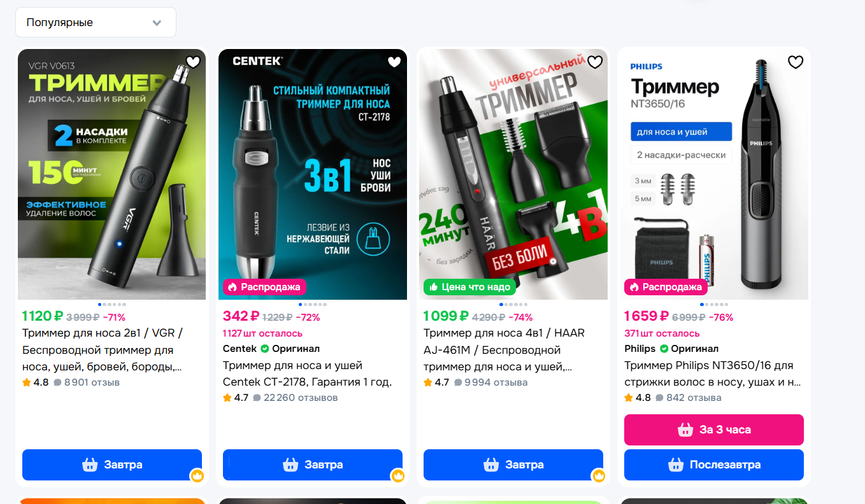The height and width of the screenshot is (504, 865).
Task: Click the chevron arrow in sort box
Action: pos(157,23)
